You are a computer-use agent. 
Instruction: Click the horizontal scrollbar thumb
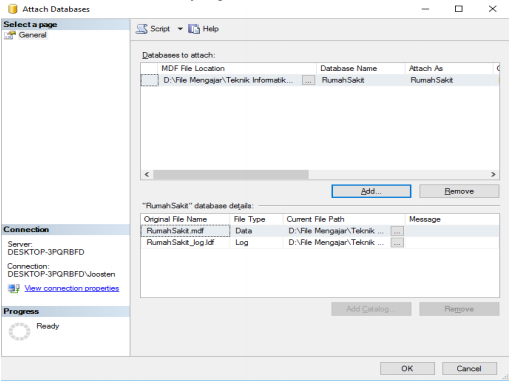(231, 174)
